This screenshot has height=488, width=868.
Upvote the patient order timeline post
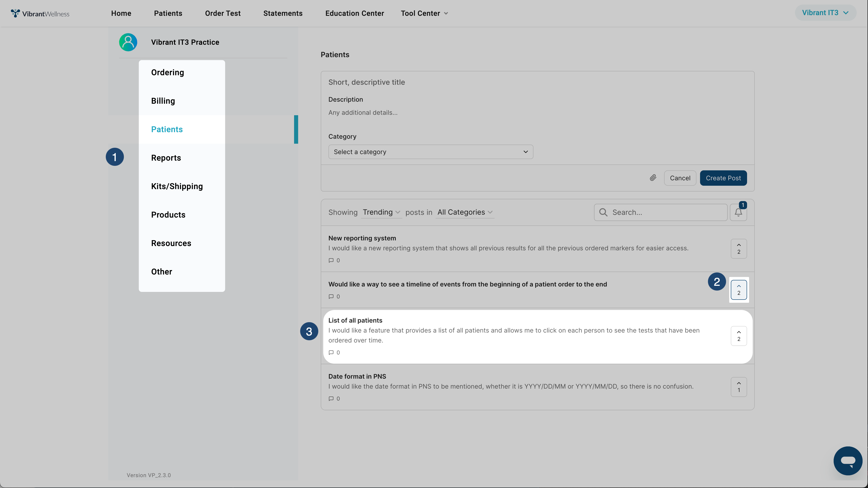739,290
